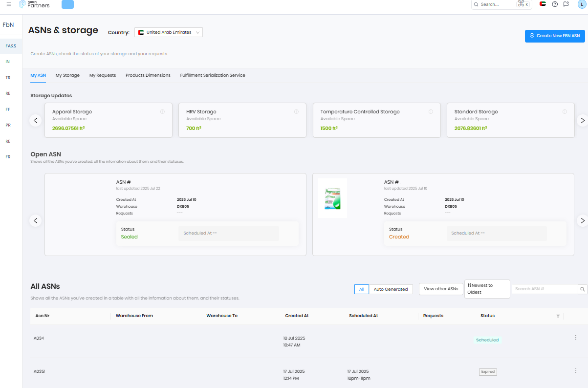
Task: Switch to Fulfillment Serialization Service tab
Action: 213,75
